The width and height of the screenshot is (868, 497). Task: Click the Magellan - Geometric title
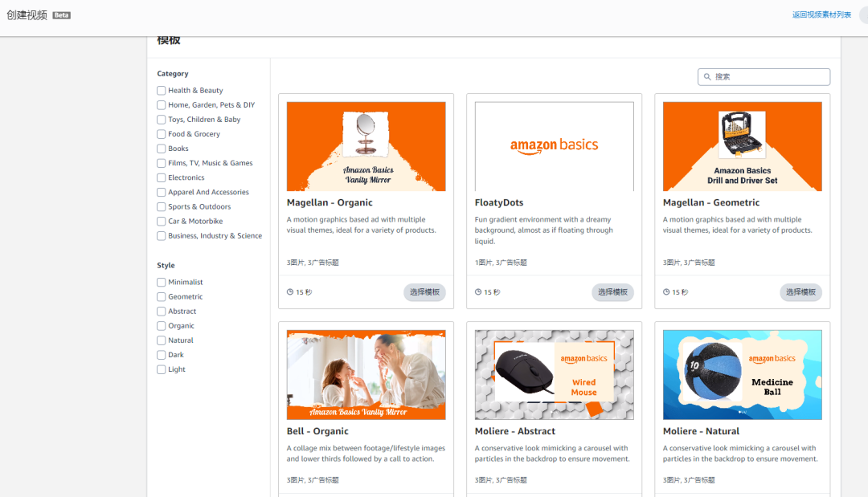pyautogui.click(x=711, y=203)
